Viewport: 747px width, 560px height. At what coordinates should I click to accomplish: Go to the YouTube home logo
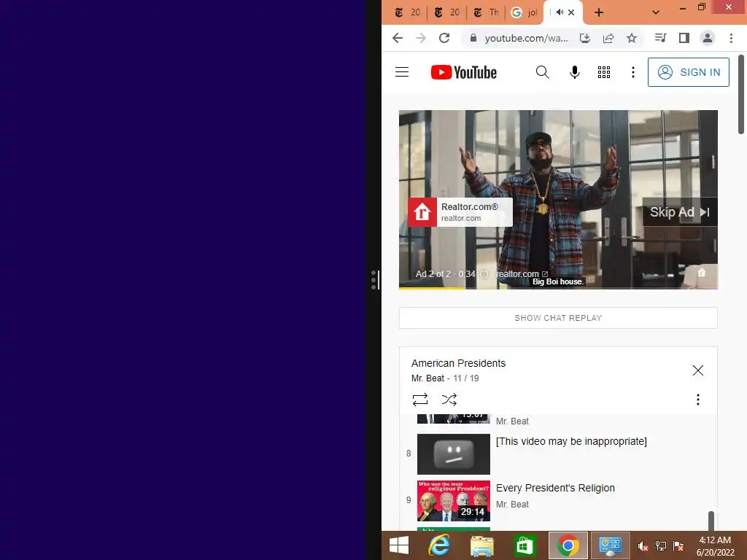(463, 72)
